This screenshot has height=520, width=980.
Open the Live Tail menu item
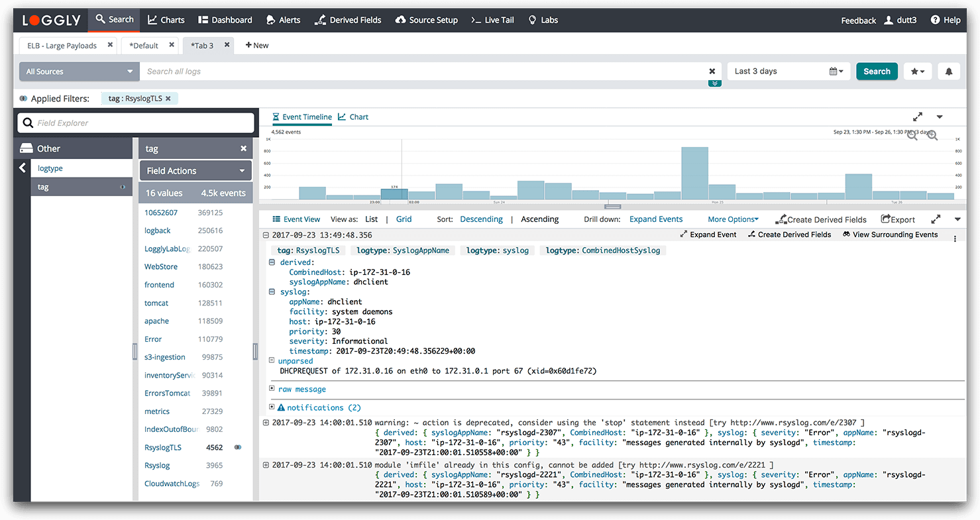point(492,20)
